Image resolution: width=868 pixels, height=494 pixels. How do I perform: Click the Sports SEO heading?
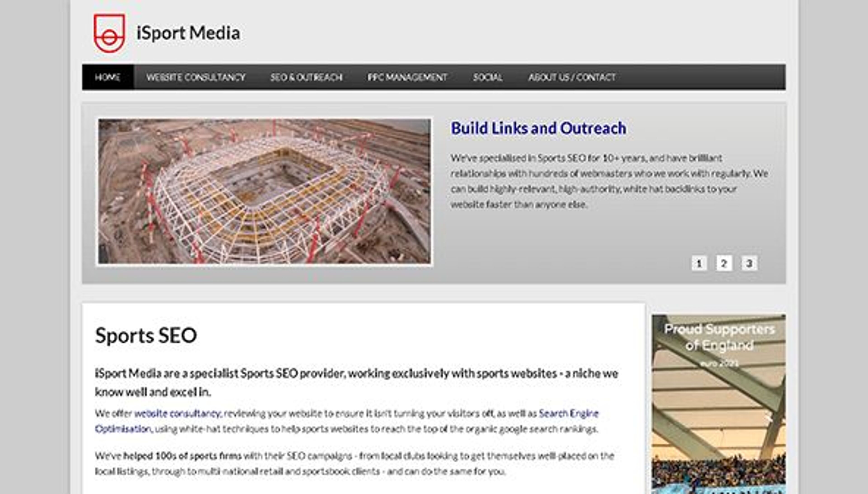[x=146, y=335]
